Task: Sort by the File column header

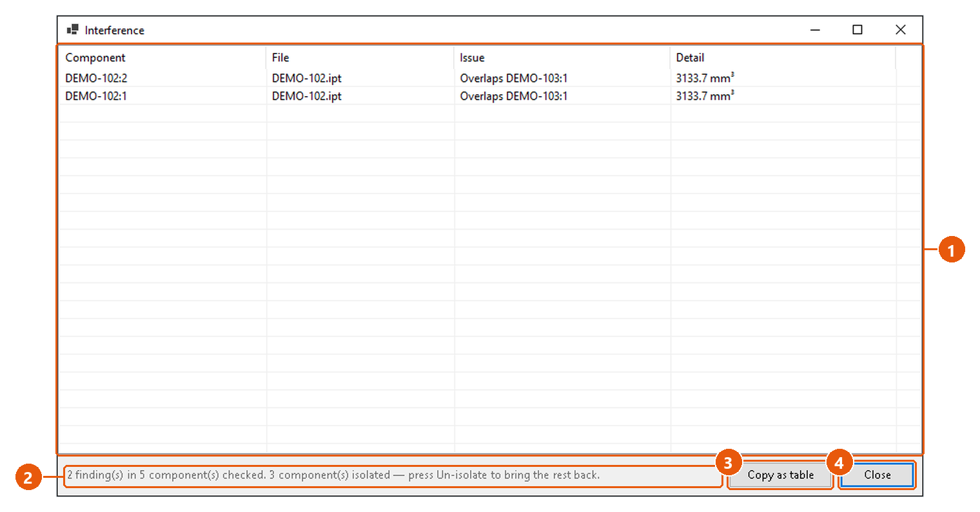Action: (x=360, y=57)
